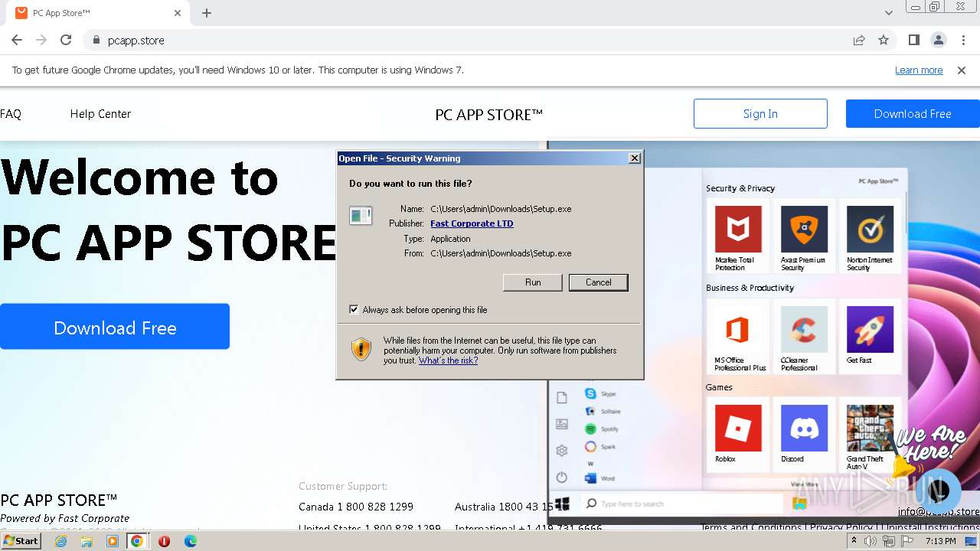Select the Discord app icon
Screen dimensions: 980x551
tap(804, 429)
